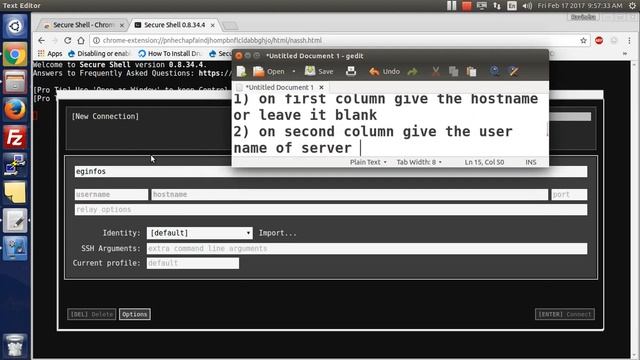Open the Identity [default] dropdown
The image size is (640, 360).
[x=200, y=233]
